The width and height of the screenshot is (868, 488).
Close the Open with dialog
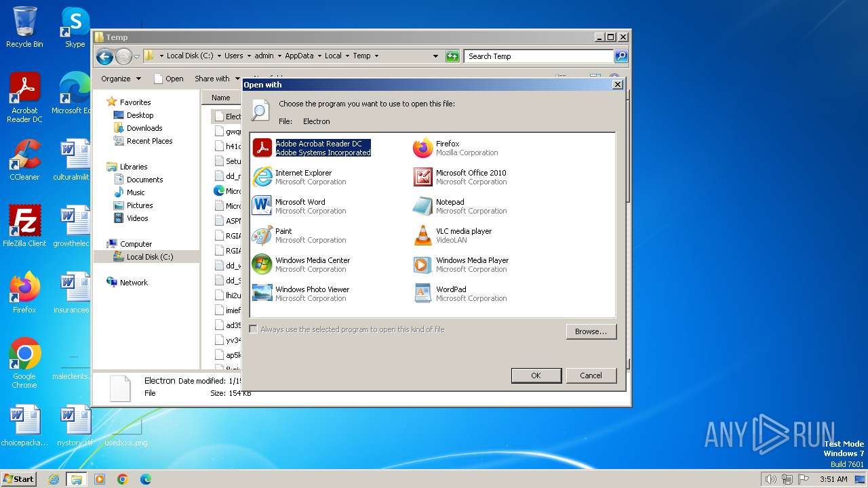(617, 85)
